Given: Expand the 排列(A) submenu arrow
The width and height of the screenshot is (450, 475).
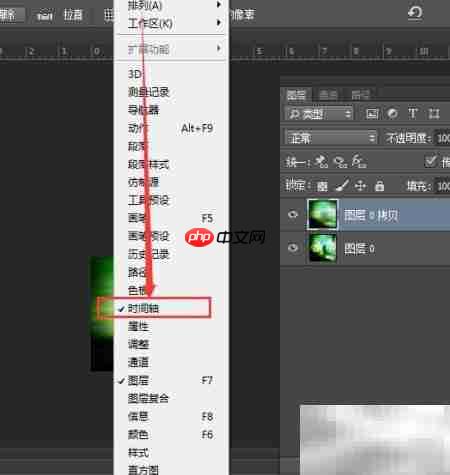Looking at the screenshot, I should click(219, 5).
